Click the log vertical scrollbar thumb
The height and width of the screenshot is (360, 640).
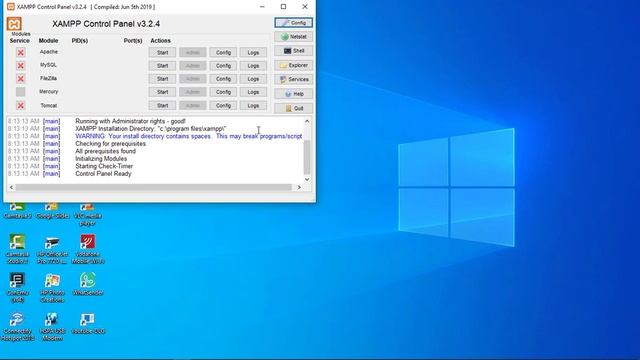coord(307,158)
